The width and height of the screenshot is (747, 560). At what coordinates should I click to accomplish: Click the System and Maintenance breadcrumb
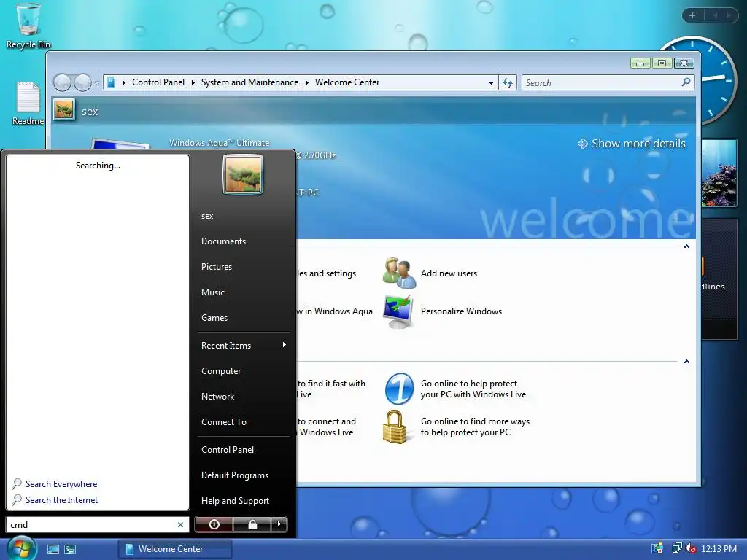tap(249, 82)
